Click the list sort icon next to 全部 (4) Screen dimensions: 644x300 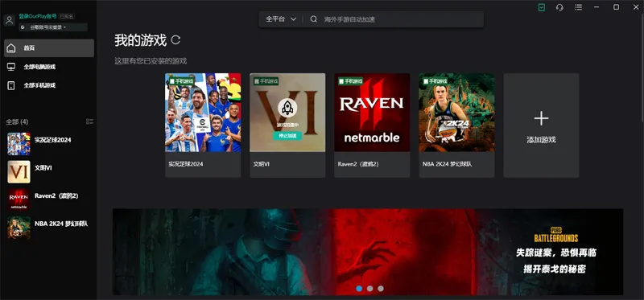89,121
